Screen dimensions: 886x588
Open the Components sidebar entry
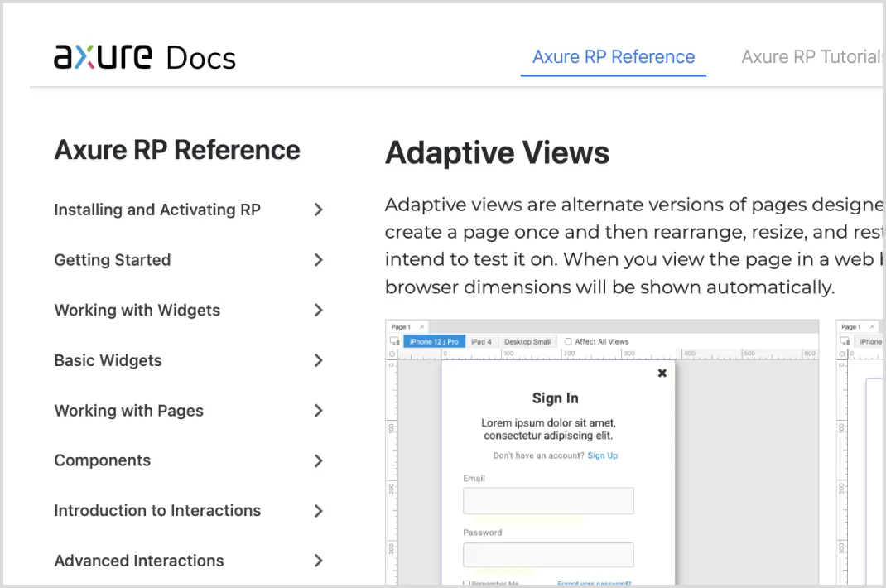[x=103, y=461]
